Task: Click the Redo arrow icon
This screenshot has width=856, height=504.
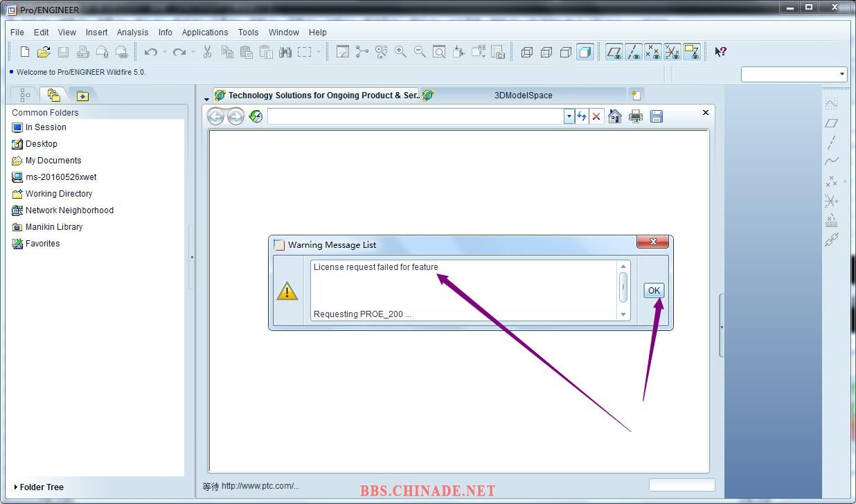Action: pos(179,52)
